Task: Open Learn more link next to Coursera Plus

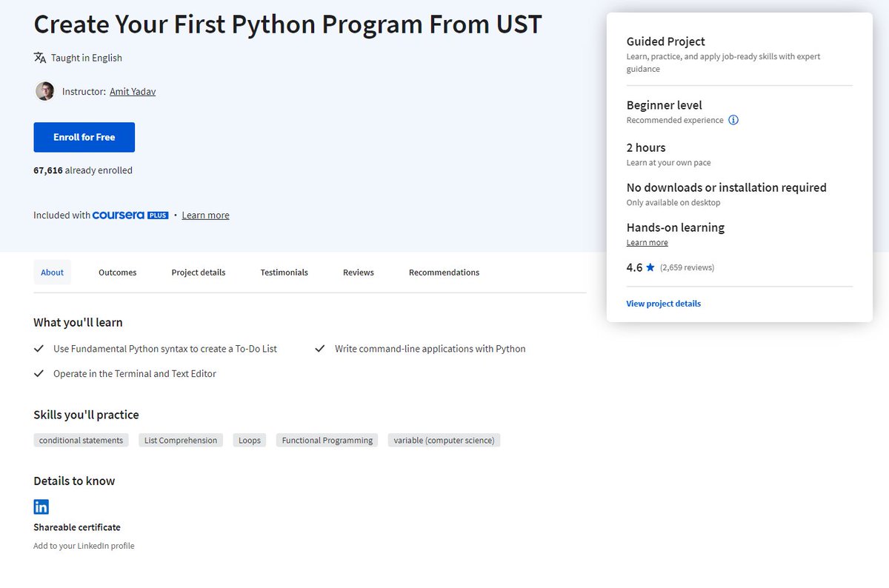Action: 206,215
